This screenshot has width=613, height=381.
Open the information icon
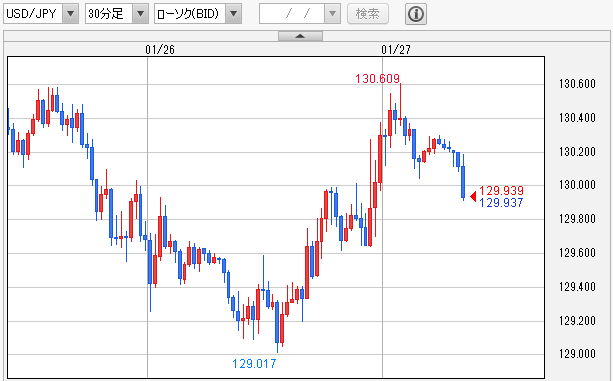click(x=416, y=14)
